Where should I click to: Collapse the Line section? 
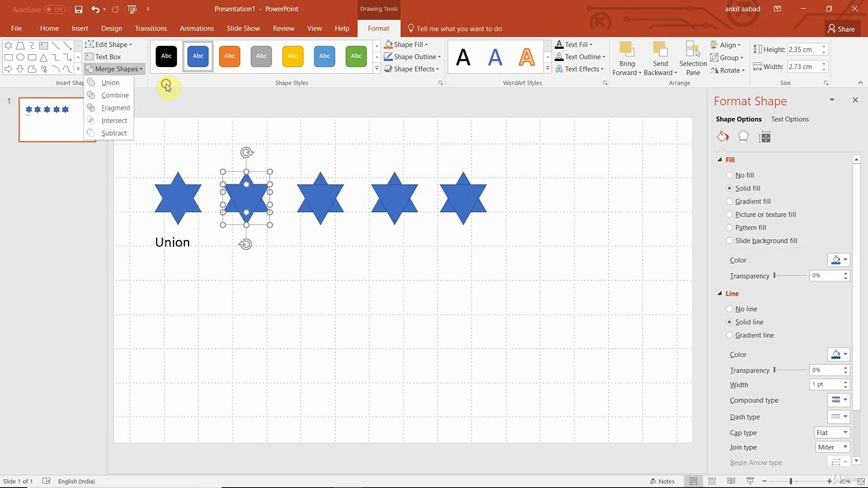720,293
